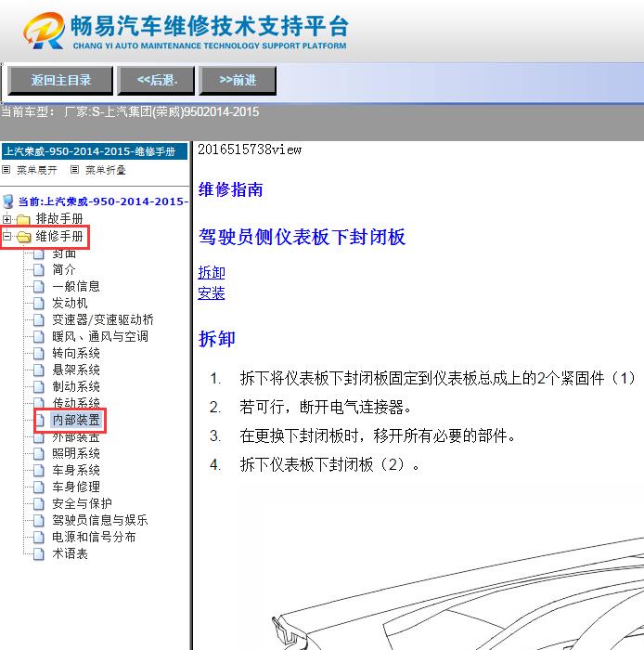Select the 当前:上汽荣威-950-2014-2015 root node
The image size is (644, 650).
103,201
